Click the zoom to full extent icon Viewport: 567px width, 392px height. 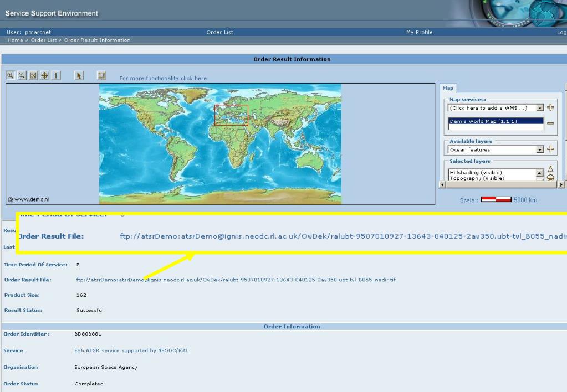(x=33, y=75)
